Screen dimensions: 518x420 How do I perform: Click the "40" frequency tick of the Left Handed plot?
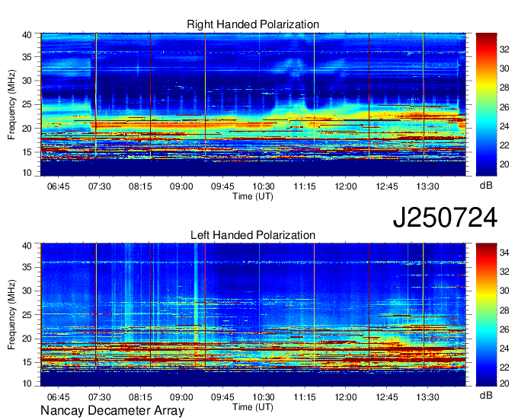coord(27,246)
